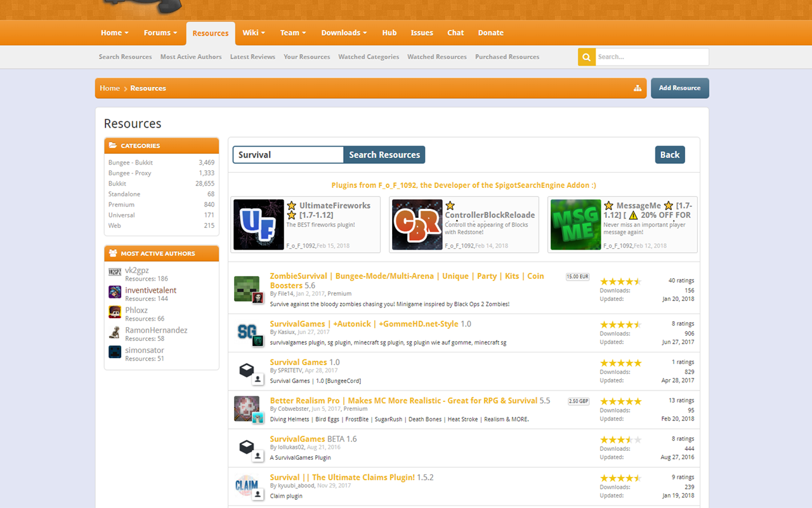Viewport: 812px width, 508px height.
Task: Click the ControllerBlockReloade CBR logo icon
Action: [x=417, y=225]
